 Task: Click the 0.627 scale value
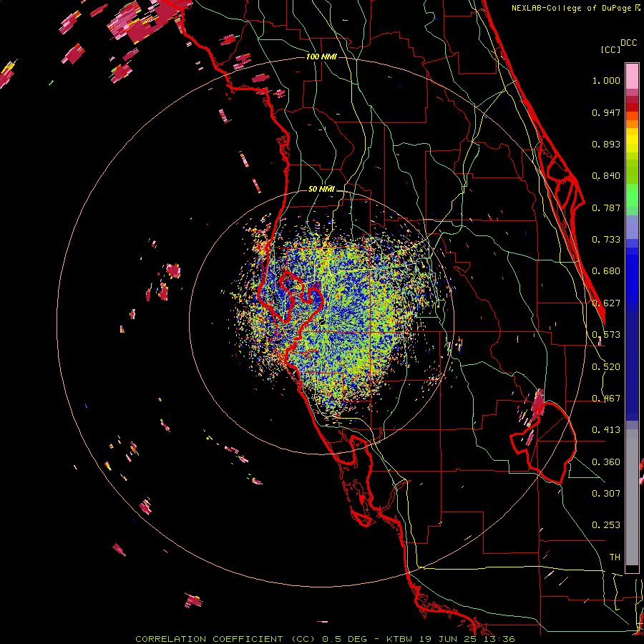tap(606, 303)
